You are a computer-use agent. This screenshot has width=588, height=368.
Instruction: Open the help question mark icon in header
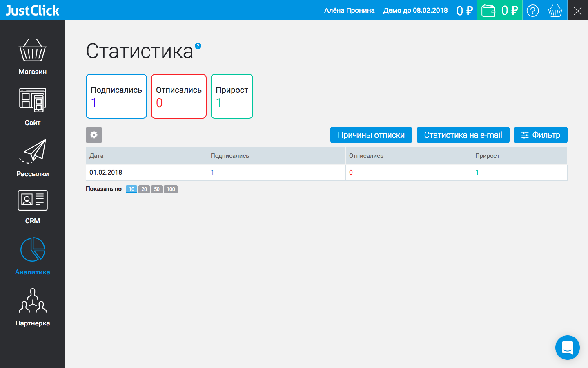point(533,10)
